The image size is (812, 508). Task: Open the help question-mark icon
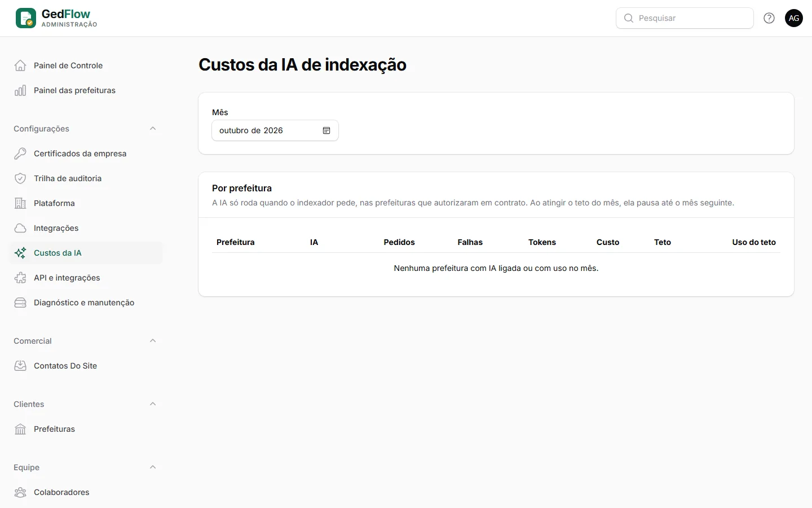pos(769,18)
